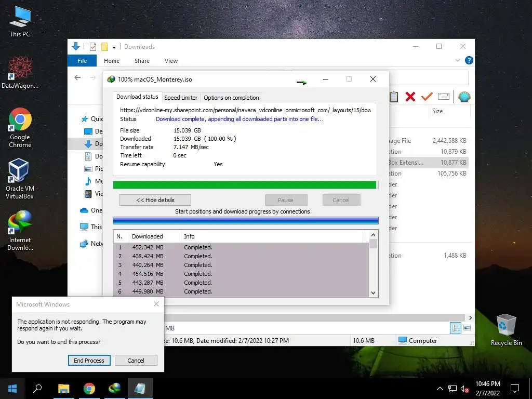Open Explorer help icon

point(469,60)
